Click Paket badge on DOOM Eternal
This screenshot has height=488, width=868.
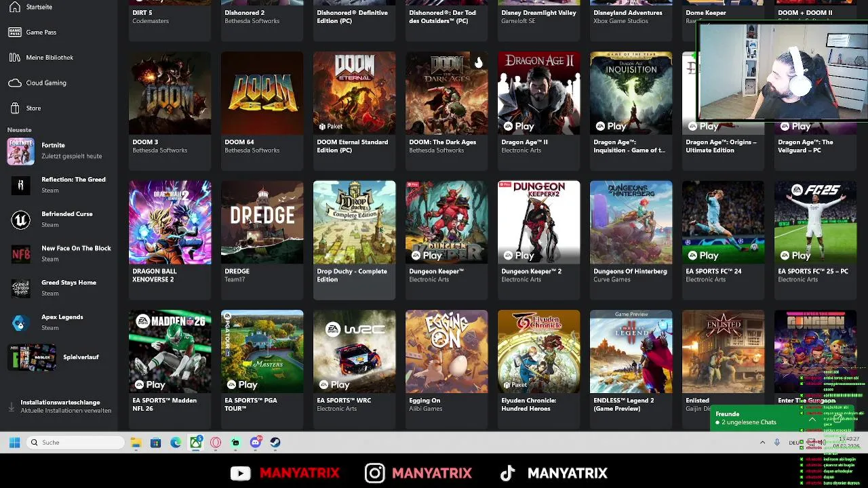330,126
